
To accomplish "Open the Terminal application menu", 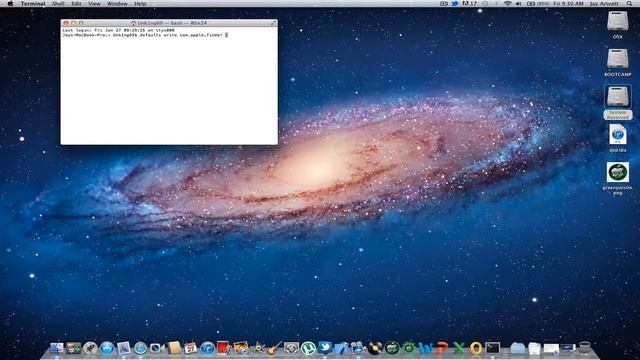I will click(33, 4).
